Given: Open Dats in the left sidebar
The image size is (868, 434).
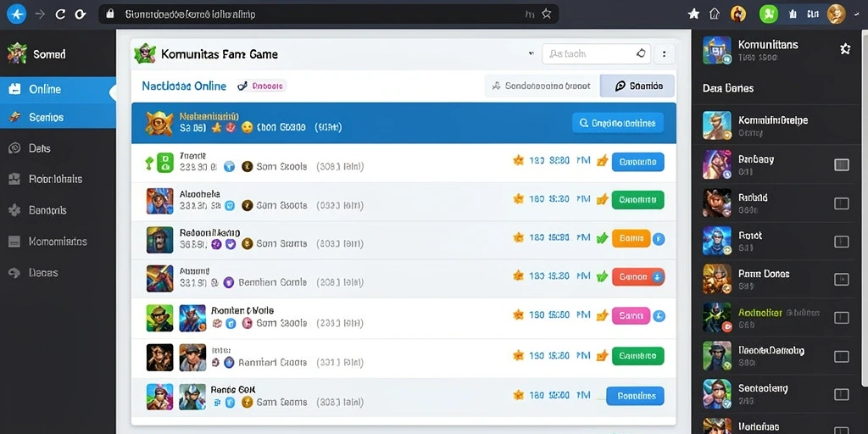Looking at the screenshot, I should 58,148.
